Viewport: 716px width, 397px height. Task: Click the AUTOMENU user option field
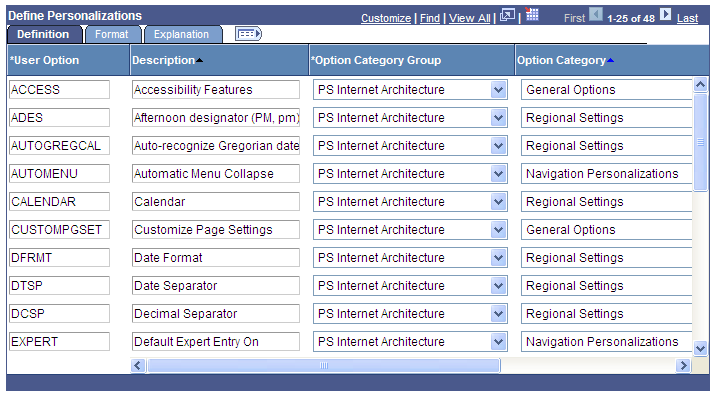[x=59, y=174]
